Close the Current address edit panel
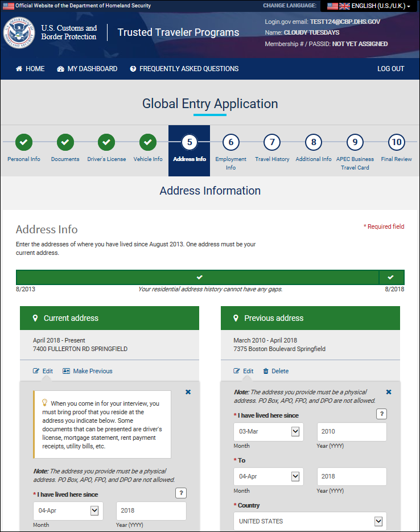The width and height of the screenshot is (420, 532). pos(188,392)
